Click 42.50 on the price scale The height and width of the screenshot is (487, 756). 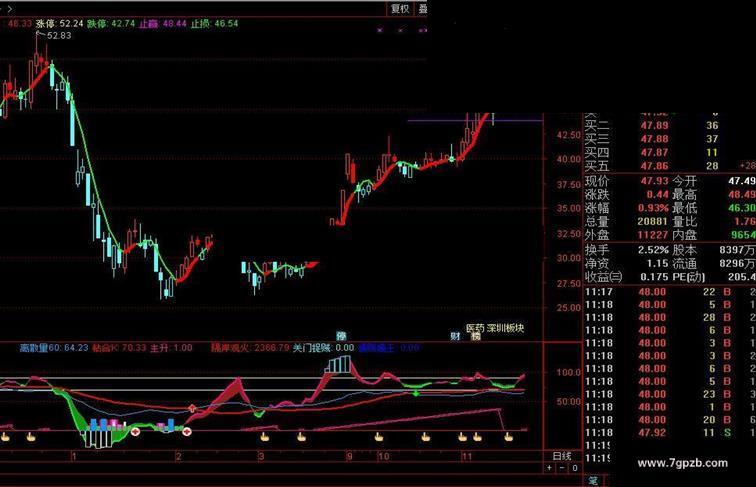click(x=569, y=135)
